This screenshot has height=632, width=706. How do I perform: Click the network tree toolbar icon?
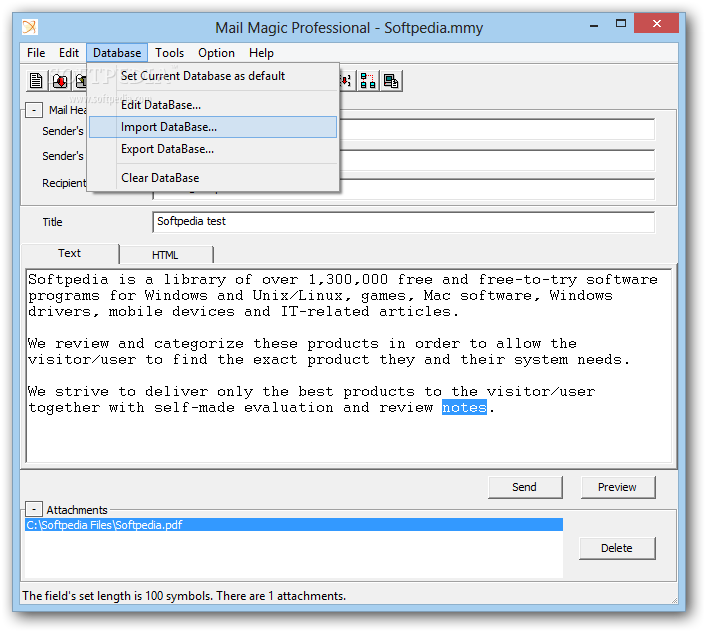tap(368, 81)
